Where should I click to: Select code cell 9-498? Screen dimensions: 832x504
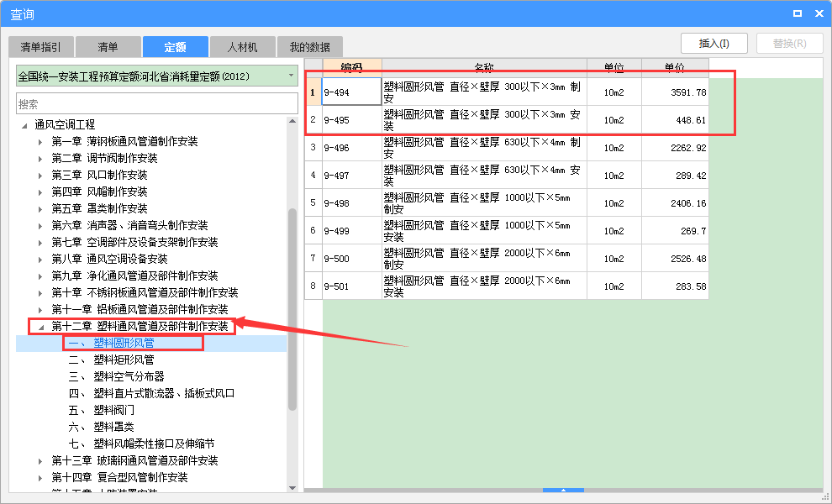352,202
